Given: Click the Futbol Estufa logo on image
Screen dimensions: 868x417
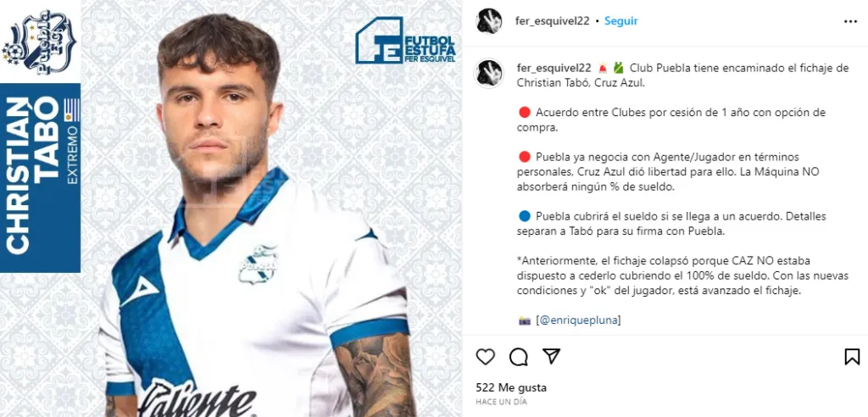Looking at the screenshot, I should coord(405,40).
